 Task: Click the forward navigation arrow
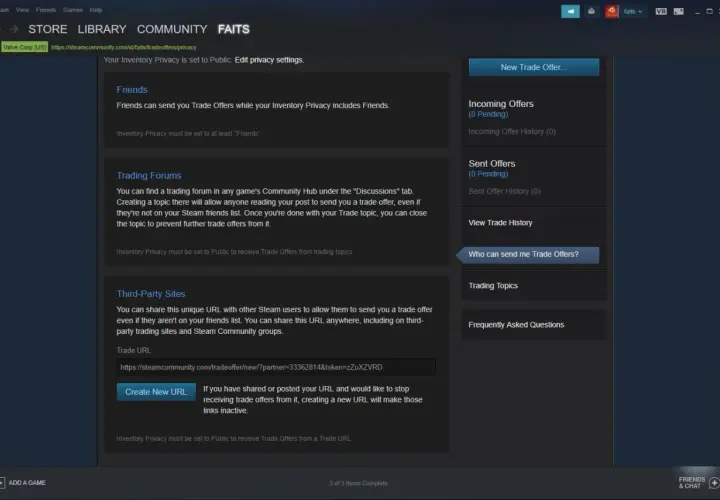click(x=14, y=29)
